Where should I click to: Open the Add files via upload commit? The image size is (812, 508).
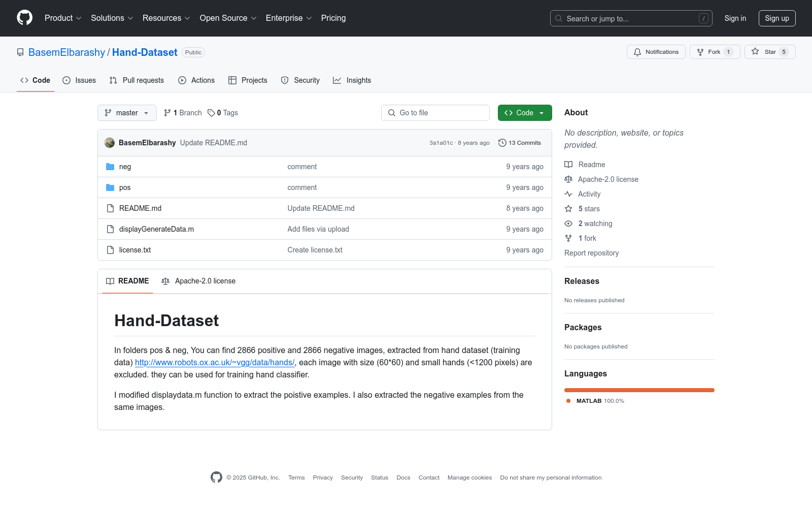click(x=318, y=229)
